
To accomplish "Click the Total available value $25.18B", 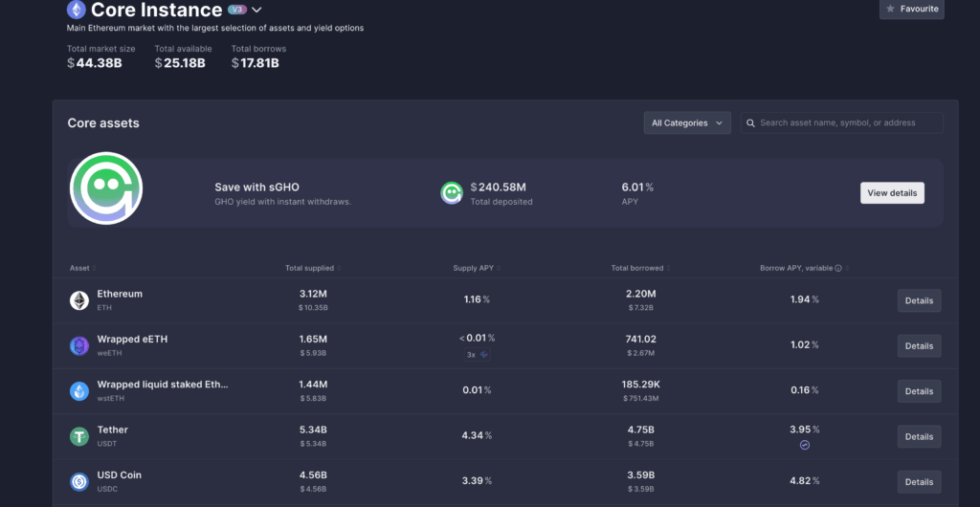I will tap(180, 63).
